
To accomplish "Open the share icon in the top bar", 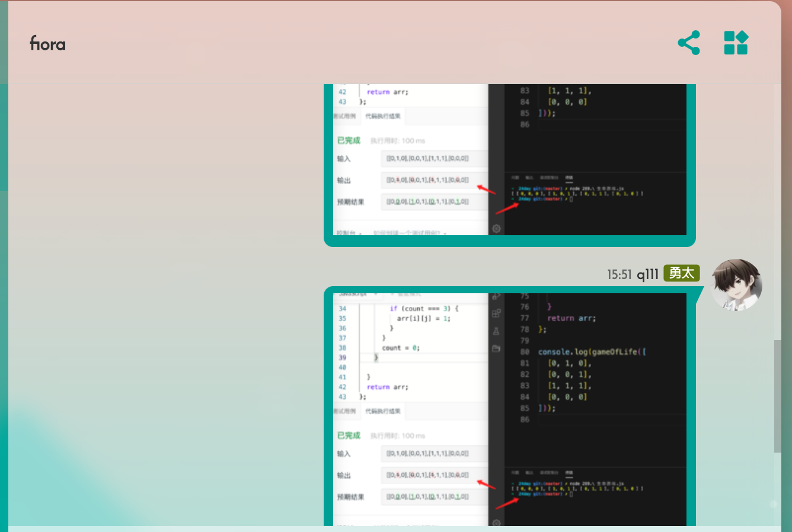I will (x=689, y=43).
